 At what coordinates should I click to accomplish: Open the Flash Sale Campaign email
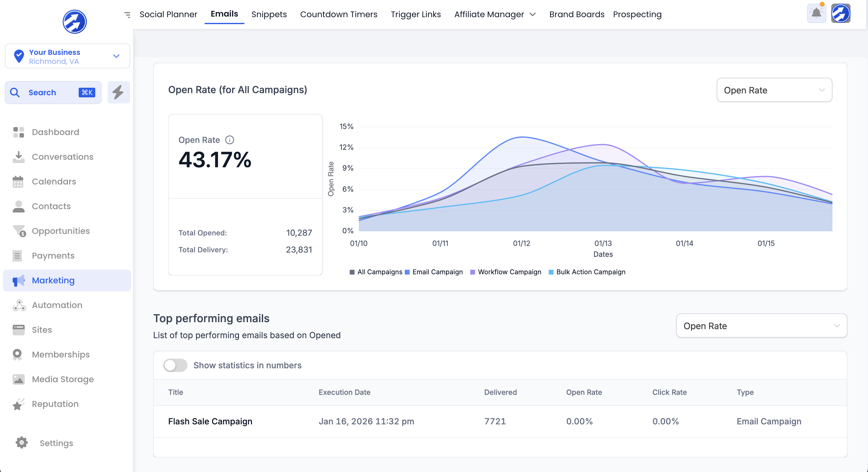[210, 421]
